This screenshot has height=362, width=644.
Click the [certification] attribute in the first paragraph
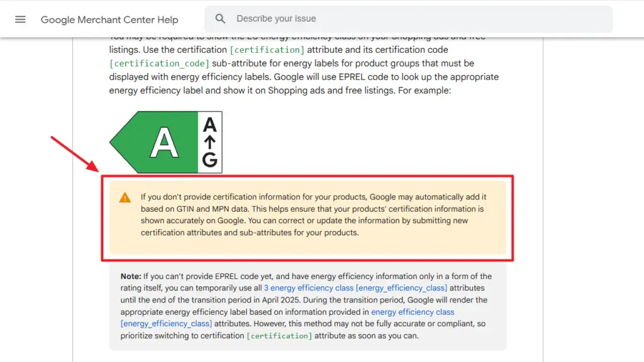tap(267, 50)
